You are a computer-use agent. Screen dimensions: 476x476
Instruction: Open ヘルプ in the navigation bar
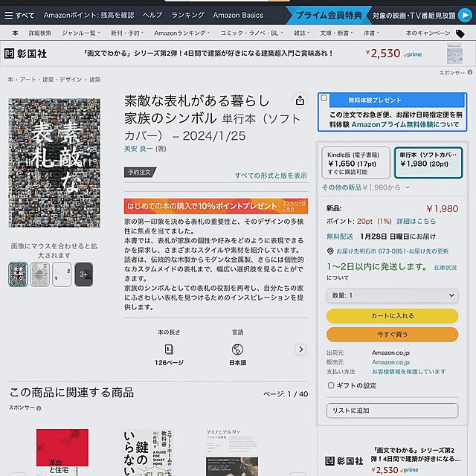coord(152,15)
